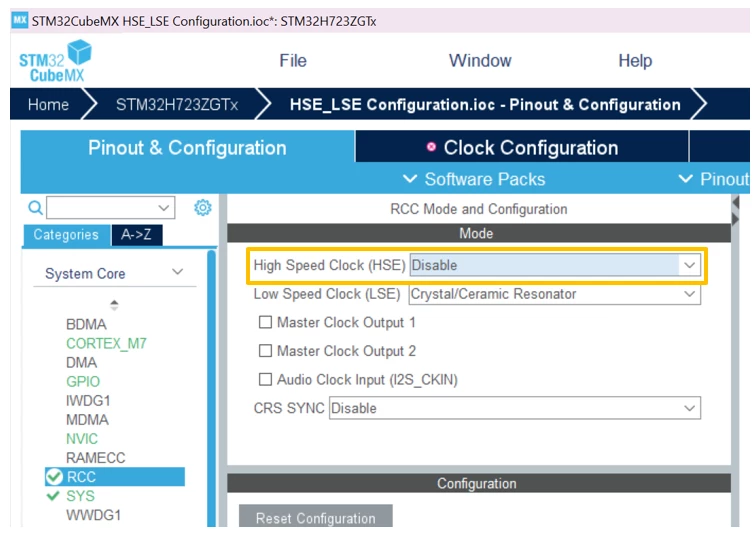The height and width of the screenshot is (543, 756).
Task: Click the Configuration section header
Action: 479,483
